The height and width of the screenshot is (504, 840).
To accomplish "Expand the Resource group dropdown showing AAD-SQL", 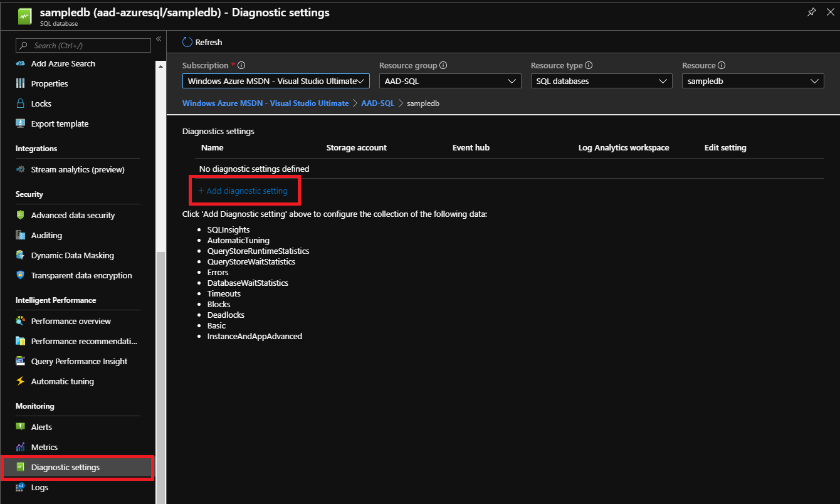I will tap(449, 80).
